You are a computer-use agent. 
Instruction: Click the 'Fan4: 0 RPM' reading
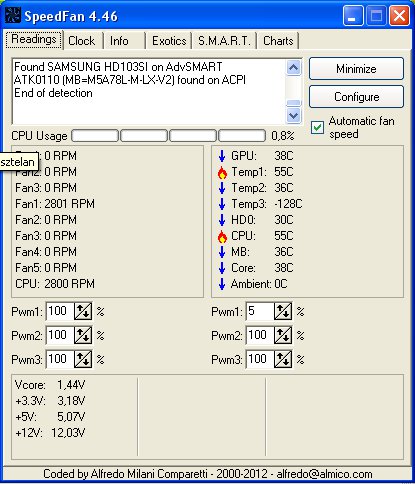(x=46, y=252)
